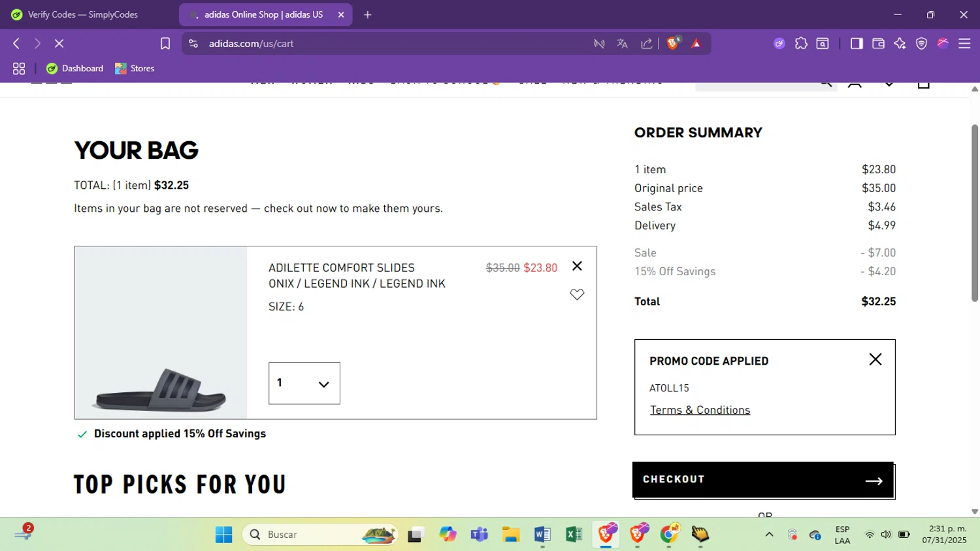This screenshot has height=551, width=980.
Task: Click the share page icon
Action: (646, 44)
